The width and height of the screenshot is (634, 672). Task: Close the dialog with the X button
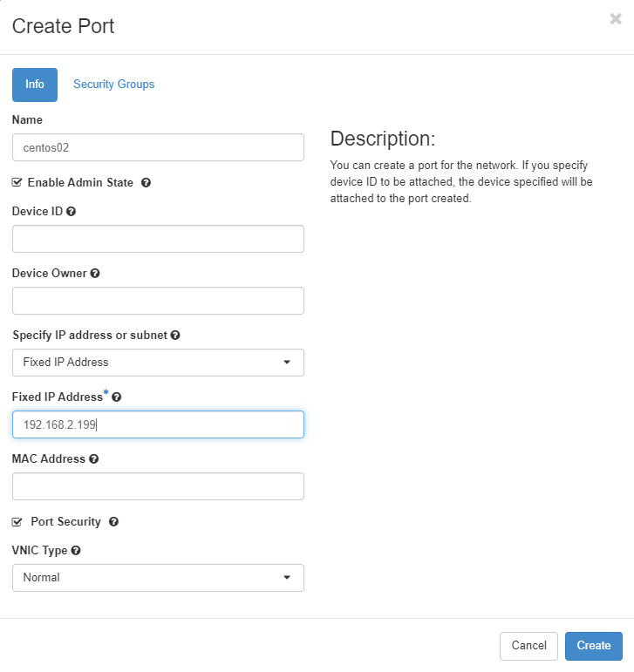pyautogui.click(x=616, y=19)
